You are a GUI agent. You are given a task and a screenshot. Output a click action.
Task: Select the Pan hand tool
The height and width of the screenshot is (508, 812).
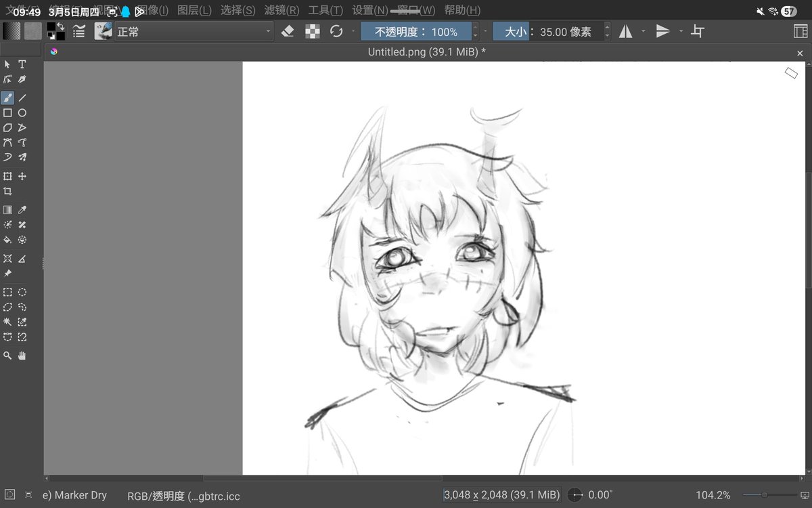[22, 356]
